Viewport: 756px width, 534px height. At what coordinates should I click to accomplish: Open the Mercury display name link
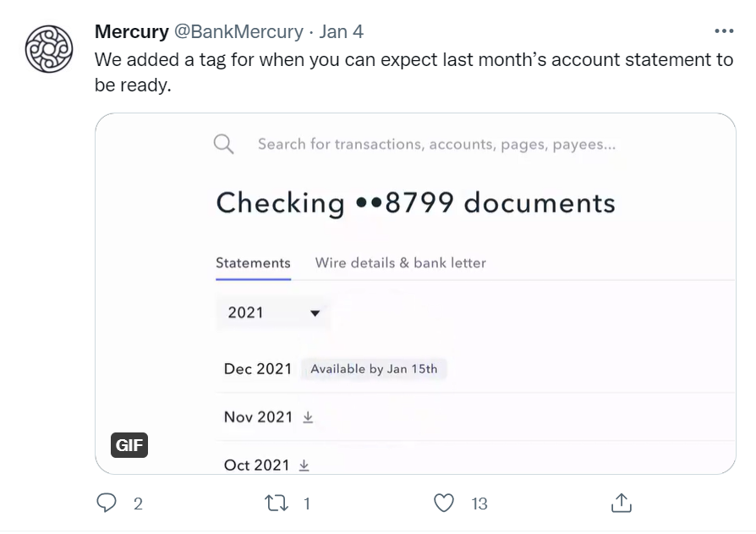(132, 31)
